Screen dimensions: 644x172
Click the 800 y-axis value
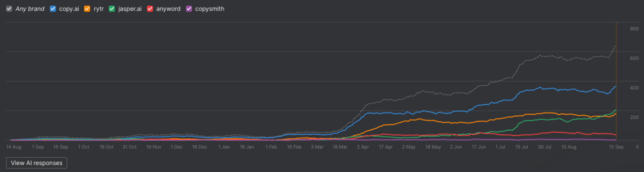[634, 29]
